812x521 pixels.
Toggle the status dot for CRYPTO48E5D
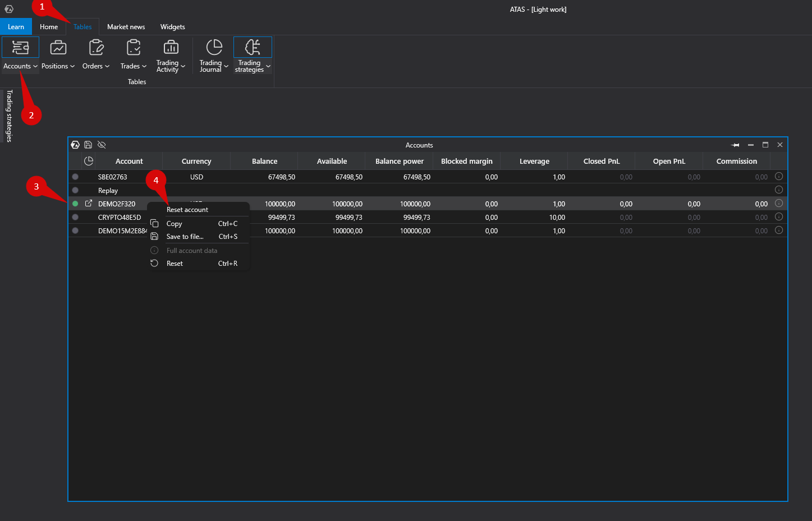75,217
